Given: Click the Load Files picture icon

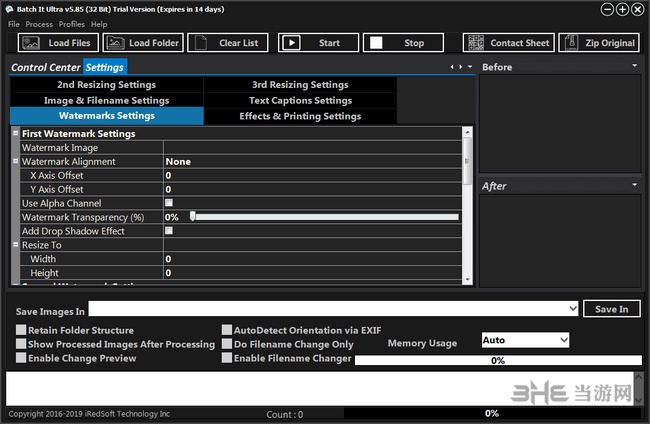Looking at the screenshot, I should [31, 43].
